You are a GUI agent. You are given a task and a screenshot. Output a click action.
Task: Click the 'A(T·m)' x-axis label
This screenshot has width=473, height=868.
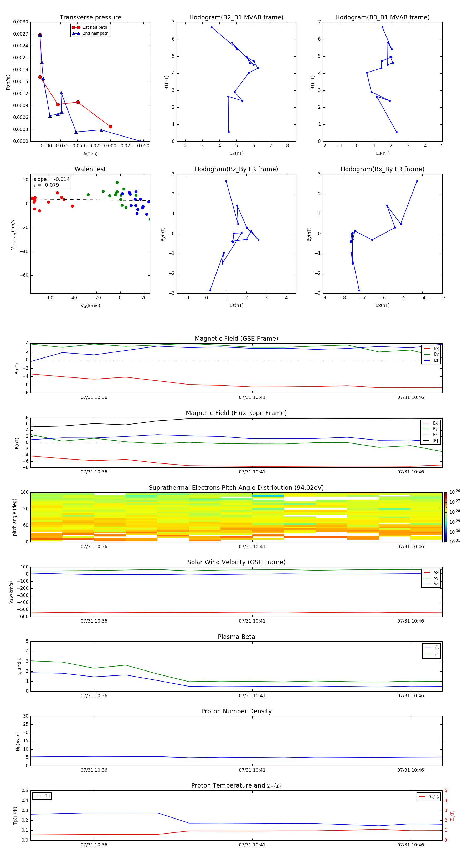coord(90,154)
